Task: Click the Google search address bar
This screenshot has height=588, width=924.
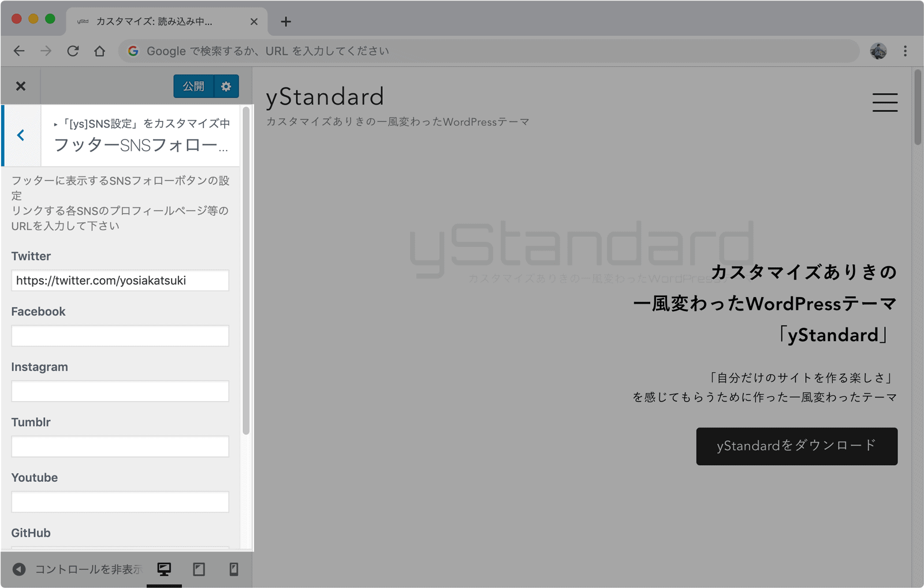Action: pos(489,51)
